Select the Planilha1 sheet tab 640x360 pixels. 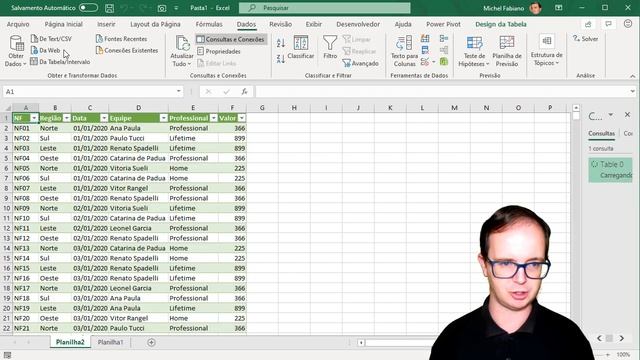click(x=110, y=342)
